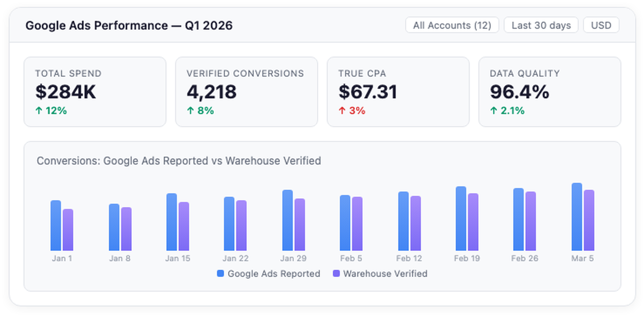Open the Last 30 days date range selector
Viewport: 644px width, 316px height.
(541, 25)
